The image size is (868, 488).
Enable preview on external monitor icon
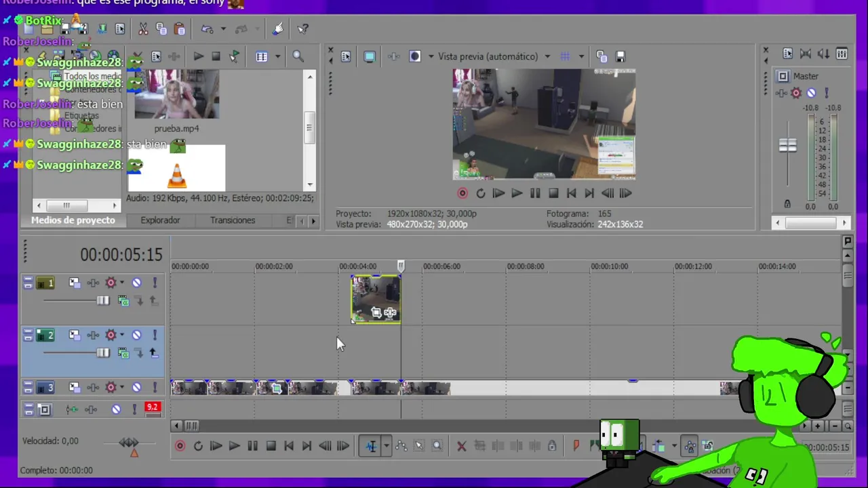point(370,57)
